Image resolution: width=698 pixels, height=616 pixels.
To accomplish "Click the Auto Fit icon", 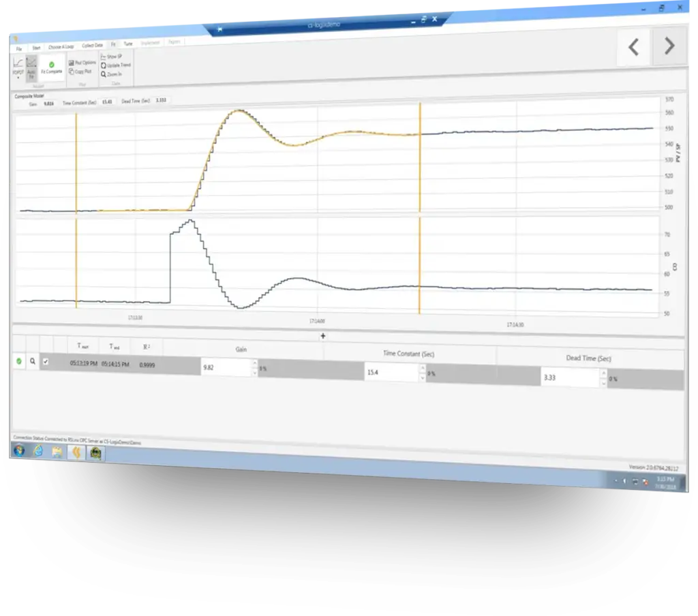I will click(31, 68).
